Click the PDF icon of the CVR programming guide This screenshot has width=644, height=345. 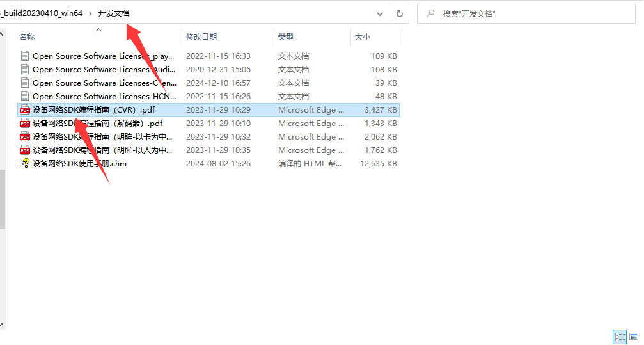(x=25, y=110)
